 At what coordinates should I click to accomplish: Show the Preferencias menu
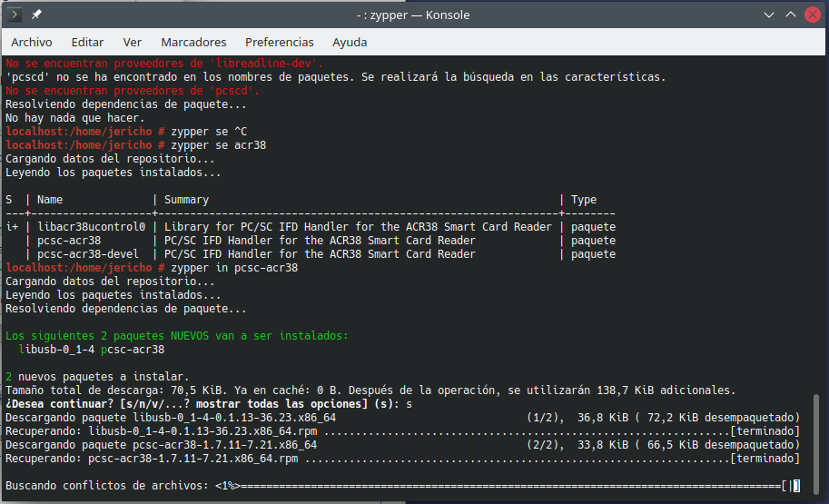tap(279, 42)
